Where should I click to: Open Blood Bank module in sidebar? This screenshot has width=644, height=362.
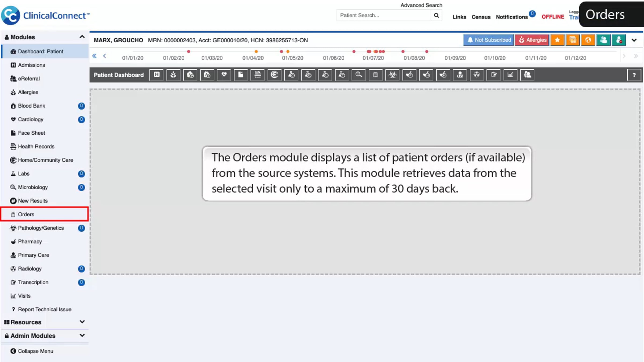pos(45,106)
